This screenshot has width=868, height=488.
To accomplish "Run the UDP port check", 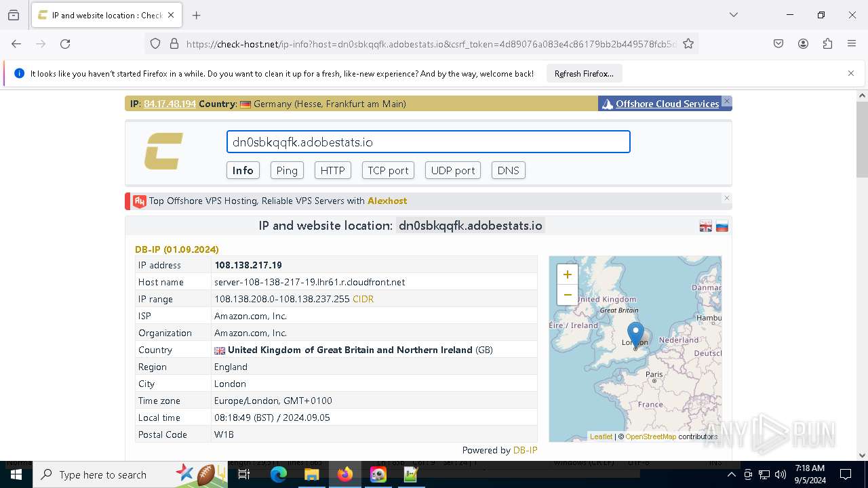I will [x=453, y=170].
